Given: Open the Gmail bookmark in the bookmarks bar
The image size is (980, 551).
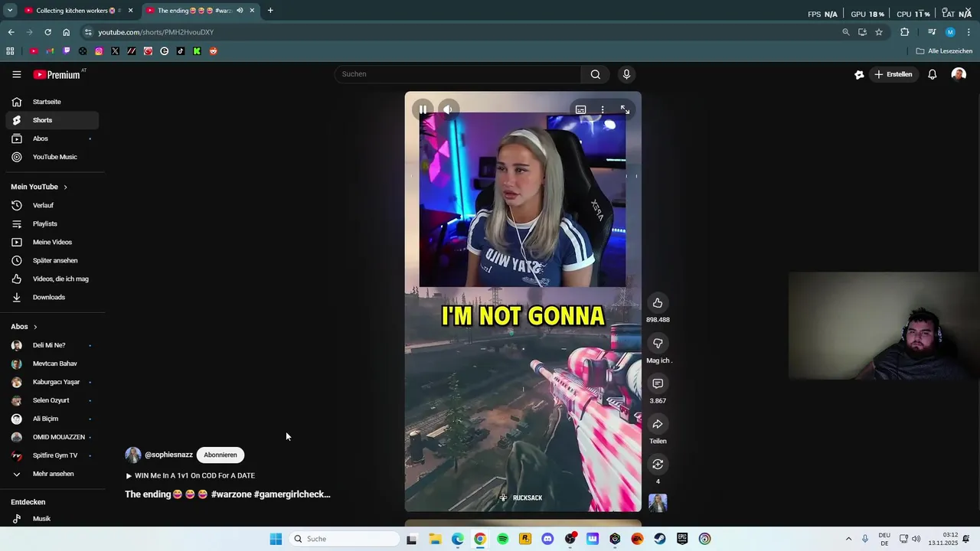Looking at the screenshot, I should [x=50, y=51].
